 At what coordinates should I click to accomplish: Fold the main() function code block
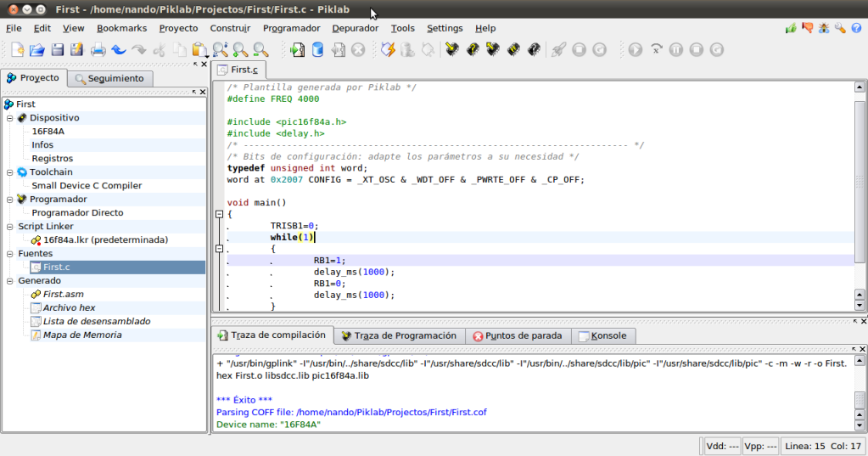(219, 214)
